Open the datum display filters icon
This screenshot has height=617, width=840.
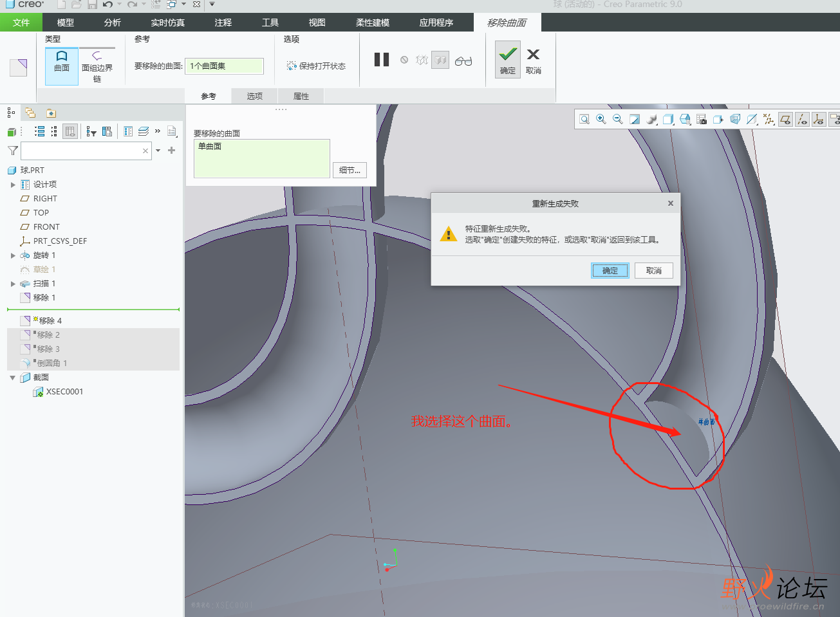tap(769, 119)
